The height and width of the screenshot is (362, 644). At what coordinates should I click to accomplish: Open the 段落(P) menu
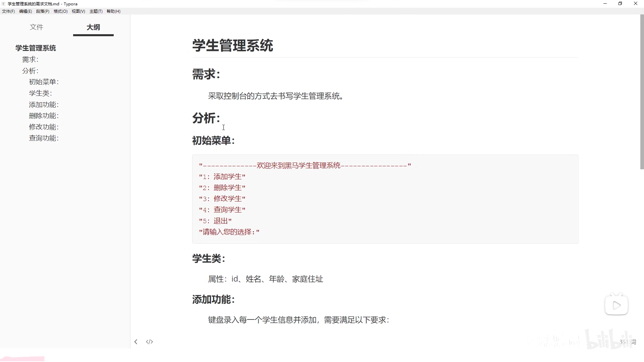[42, 11]
